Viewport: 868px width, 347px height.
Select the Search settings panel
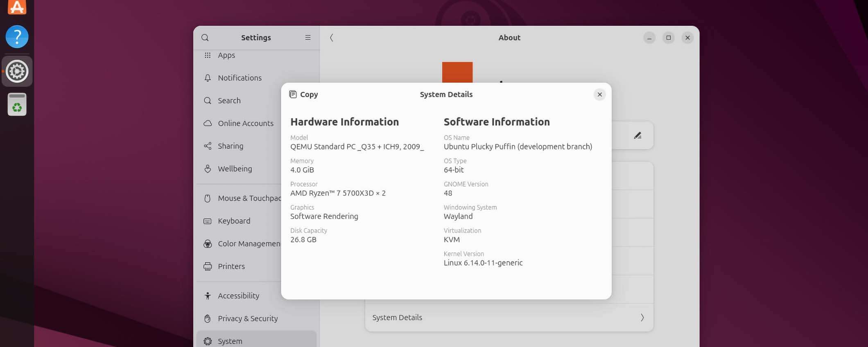(x=256, y=101)
